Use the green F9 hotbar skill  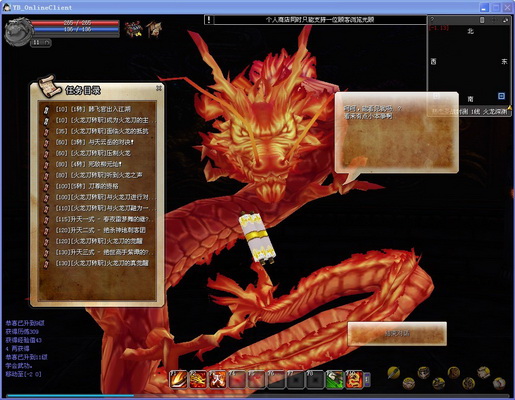(335, 379)
